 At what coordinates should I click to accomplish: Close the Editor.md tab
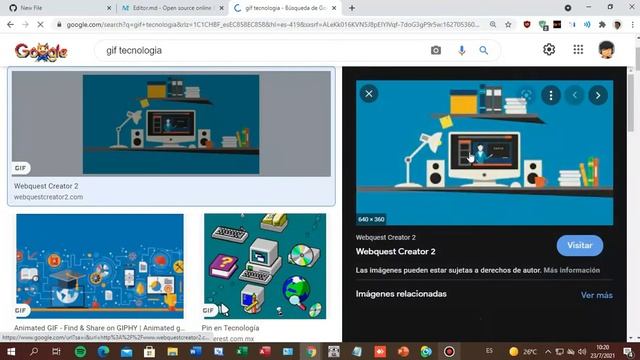(222, 8)
